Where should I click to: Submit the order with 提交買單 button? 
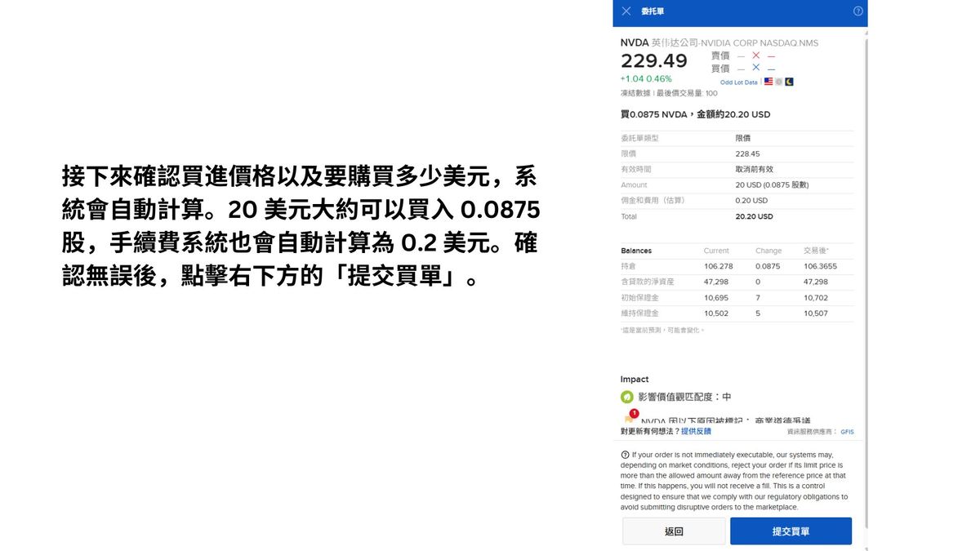[791, 531]
